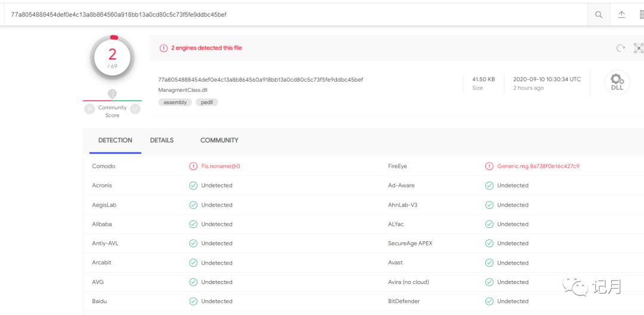644x315 pixels.
Task: Click the AhnLab-V3 undetected check icon
Action: coord(489,205)
